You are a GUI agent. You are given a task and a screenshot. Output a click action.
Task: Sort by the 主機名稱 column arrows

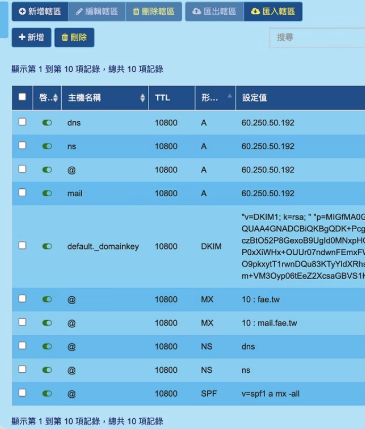coord(143,98)
